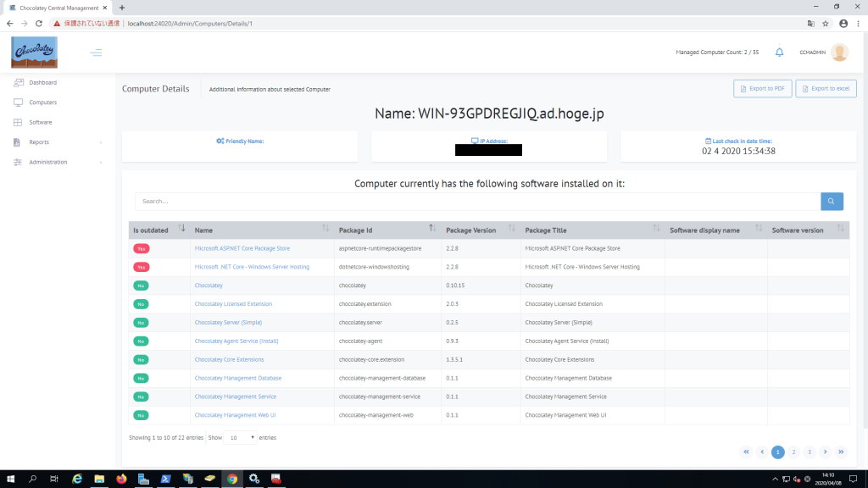Go to page 2 of results

click(x=793, y=452)
